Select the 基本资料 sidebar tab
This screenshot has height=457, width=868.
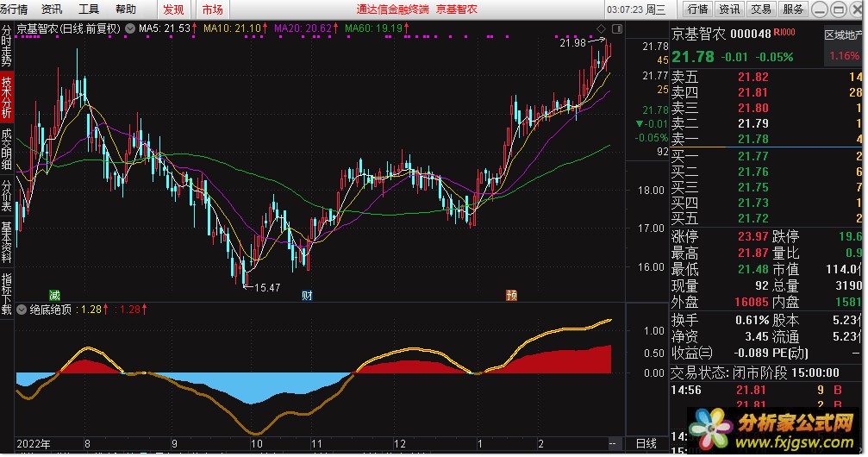coord(6,242)
